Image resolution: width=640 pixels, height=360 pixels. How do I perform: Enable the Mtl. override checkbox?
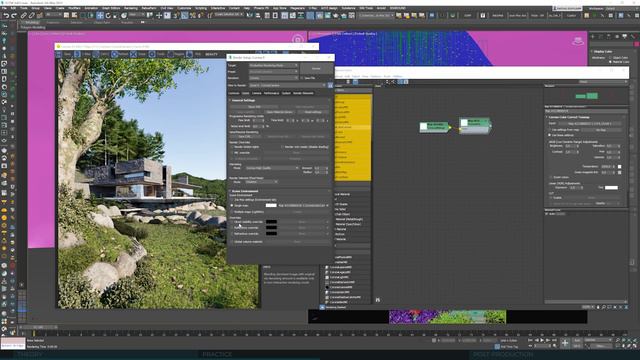pos(232,153)
